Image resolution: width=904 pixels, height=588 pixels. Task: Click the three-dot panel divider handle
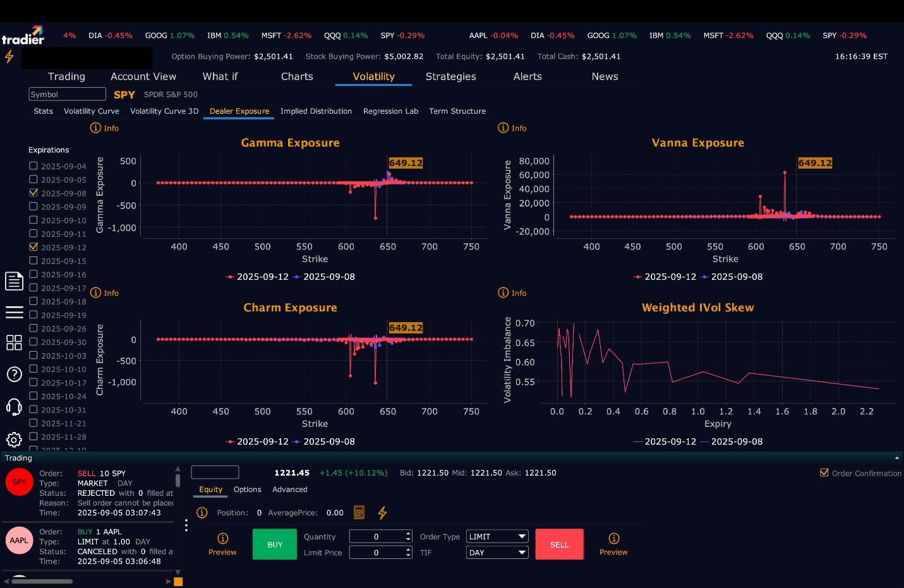186,525
